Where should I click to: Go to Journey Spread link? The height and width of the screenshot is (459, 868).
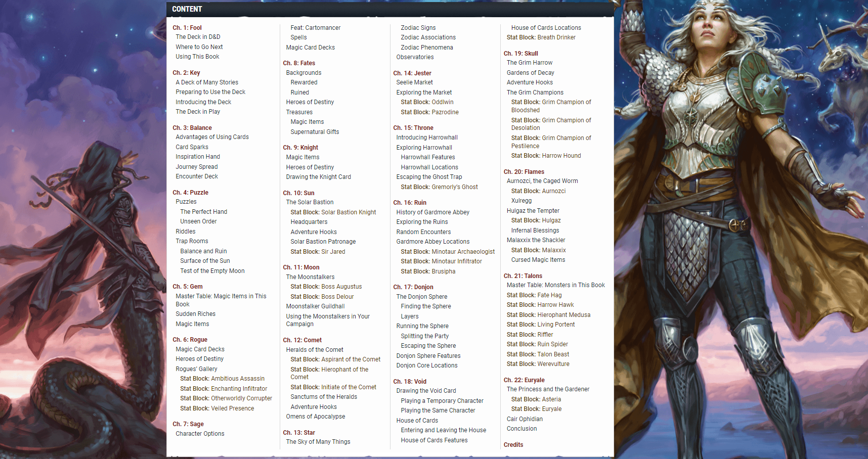pyautogui.click(x=197, y=167)
